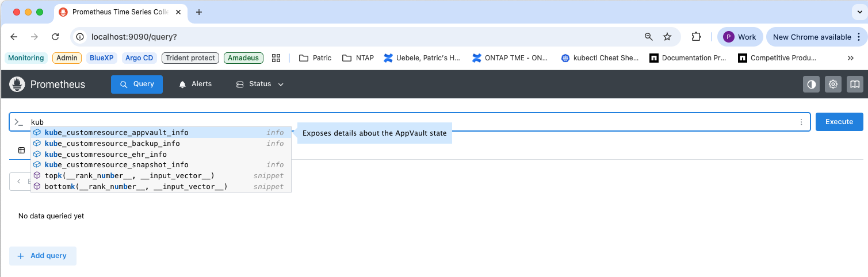
Task: Bookmark this page with the star icon
Action: (x=667, y=37)
